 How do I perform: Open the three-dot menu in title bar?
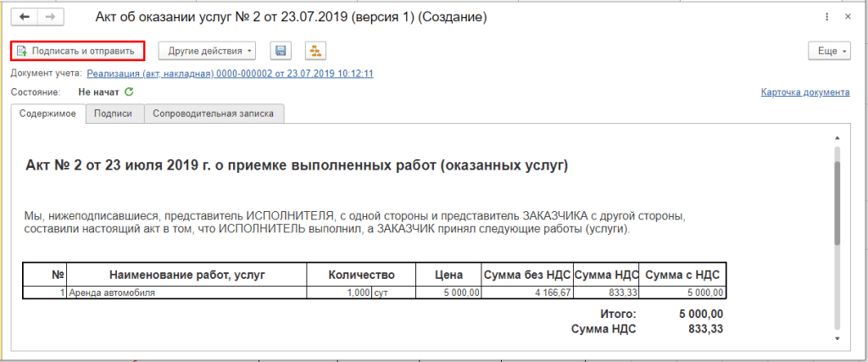(x=826, y=17)
